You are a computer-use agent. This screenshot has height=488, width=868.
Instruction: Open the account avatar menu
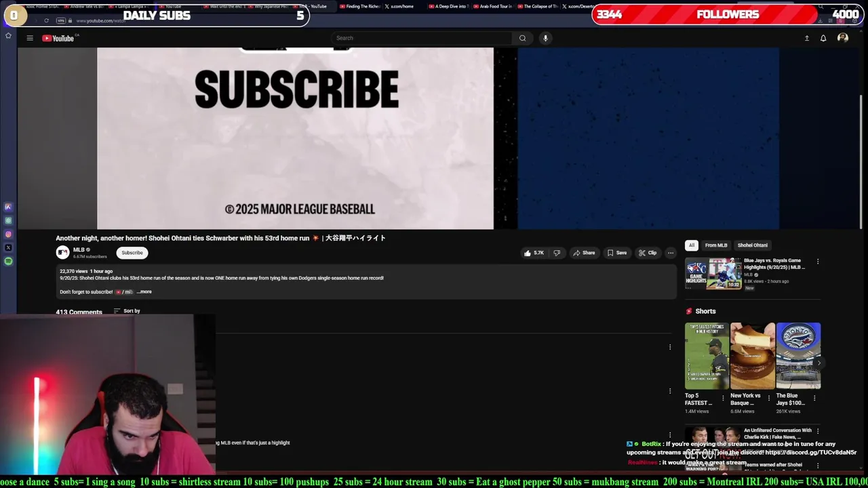click(843, 38)
